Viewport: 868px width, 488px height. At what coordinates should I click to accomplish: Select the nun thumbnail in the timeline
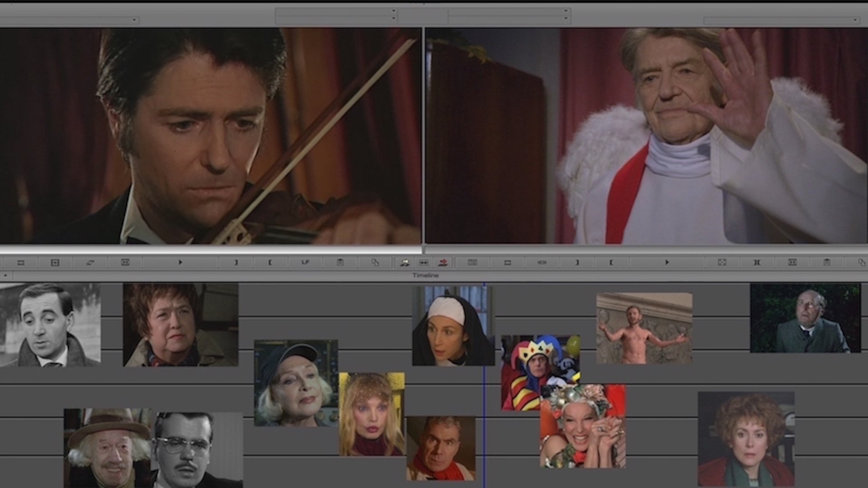[452, 326]
